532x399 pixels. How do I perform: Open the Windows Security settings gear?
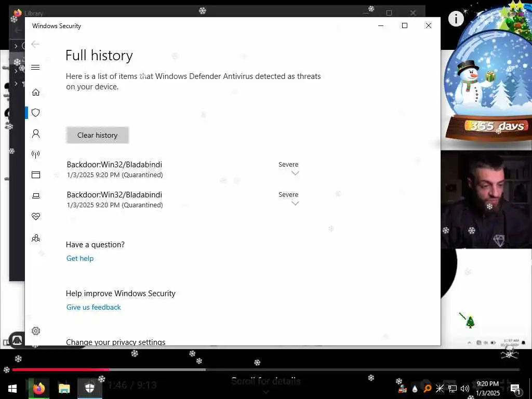[x=36, y=331]
